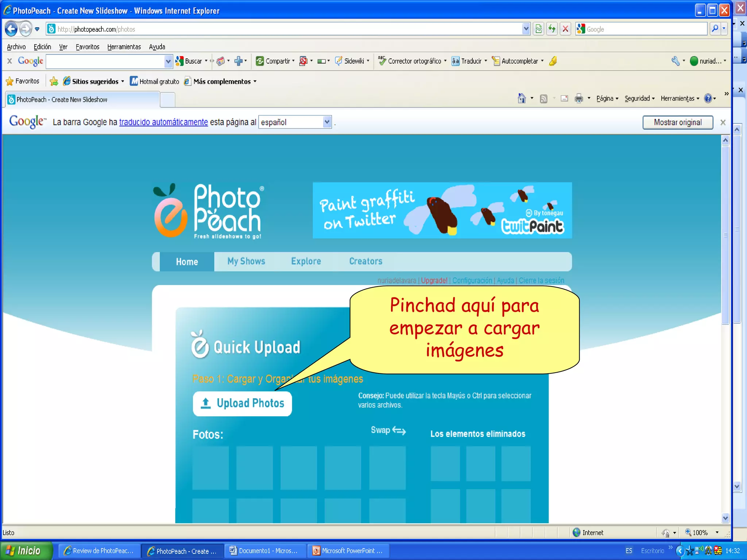Click the search magnifier icon
Image resolution: width=747 pixels, height=560 pixels.
(715, 29)
